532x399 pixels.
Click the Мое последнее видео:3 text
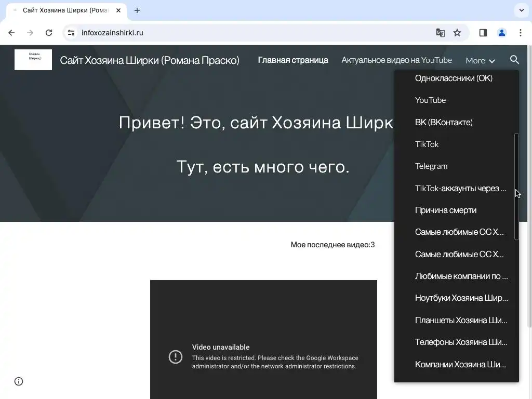tap(333, 245)
